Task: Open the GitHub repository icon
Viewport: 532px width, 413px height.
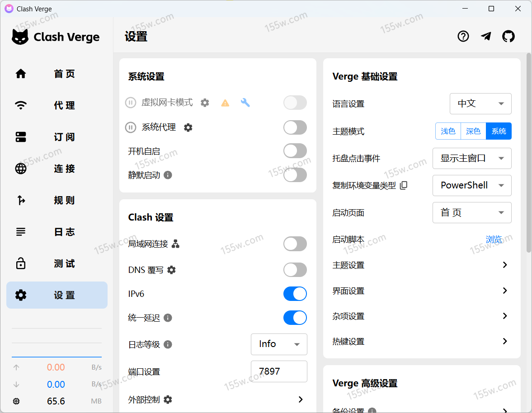Action: (508, 37)
